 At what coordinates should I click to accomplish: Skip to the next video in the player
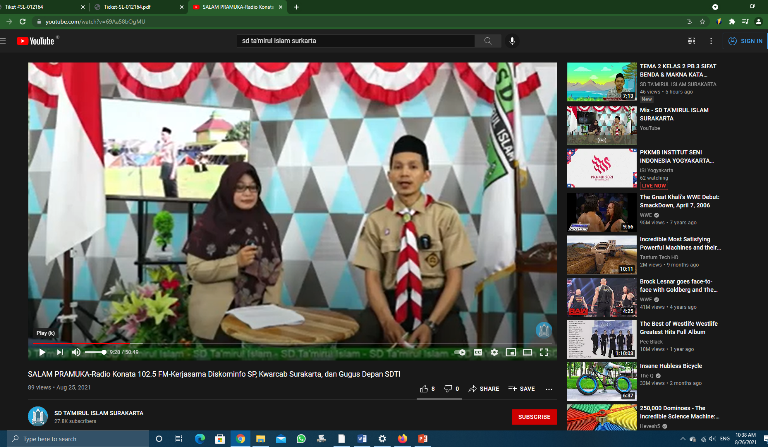60,352
